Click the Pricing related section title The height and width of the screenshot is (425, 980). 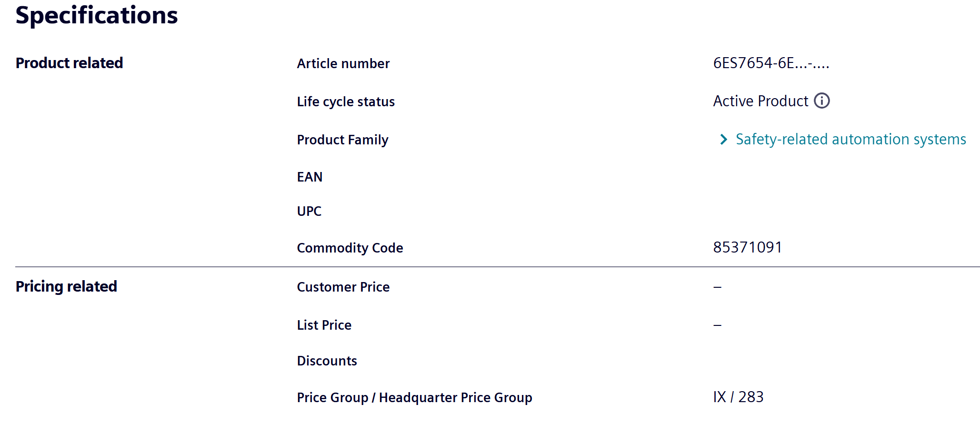pos(66,287)
